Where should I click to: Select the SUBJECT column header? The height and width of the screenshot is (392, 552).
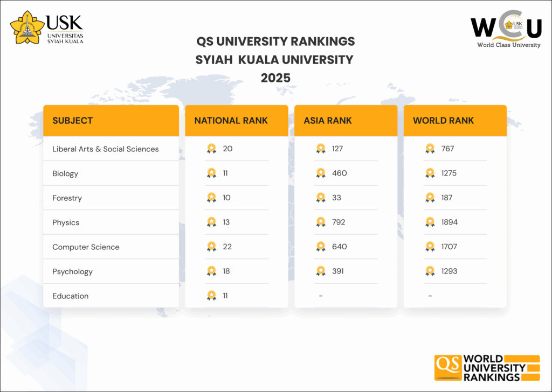click(x=111, y=121)
